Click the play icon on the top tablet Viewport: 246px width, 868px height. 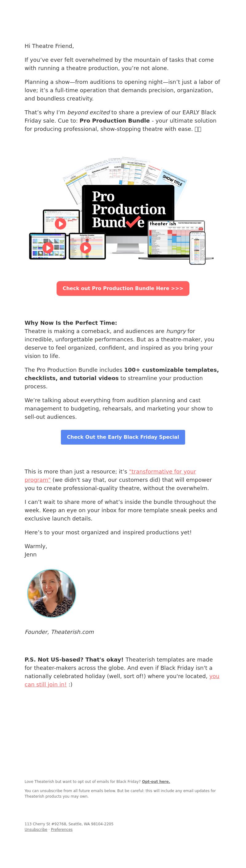(60, 224)
